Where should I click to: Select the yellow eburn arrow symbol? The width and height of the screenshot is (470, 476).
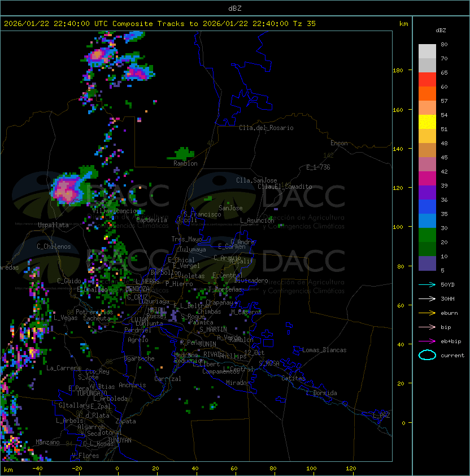click(427, 313)
